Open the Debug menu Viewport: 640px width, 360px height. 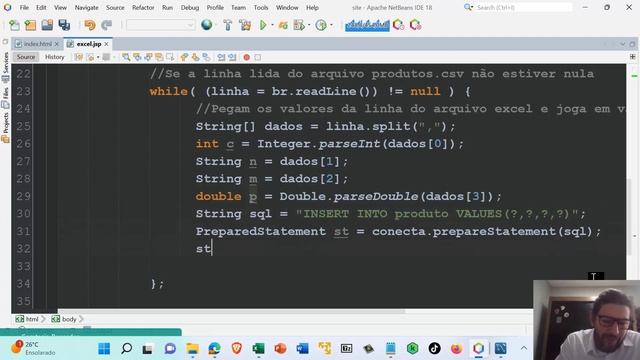click(190, 7)
